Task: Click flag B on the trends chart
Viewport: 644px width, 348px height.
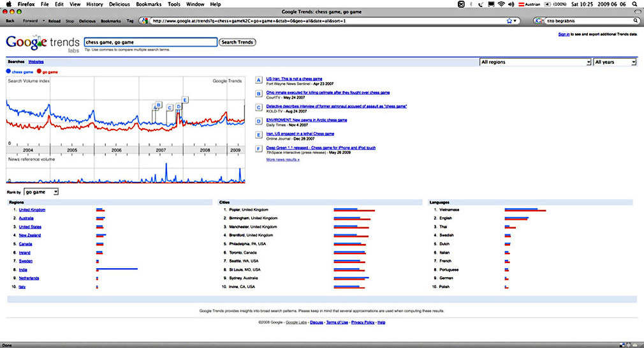Action: [159, 105]
